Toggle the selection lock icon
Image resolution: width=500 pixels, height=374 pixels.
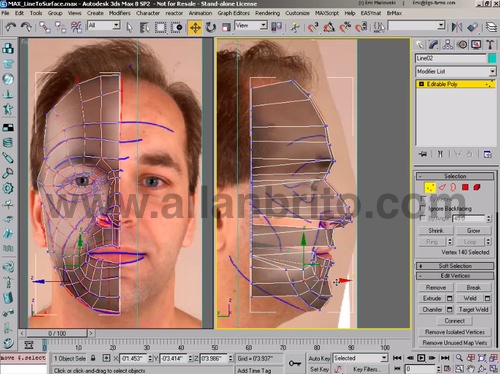click(93, 358)
